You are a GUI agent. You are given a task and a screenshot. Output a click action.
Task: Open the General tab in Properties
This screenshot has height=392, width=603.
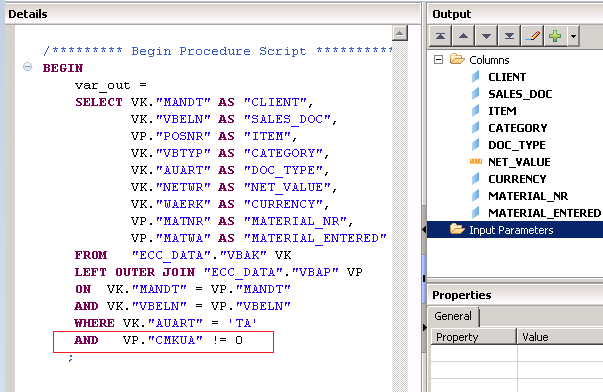tap(453, 316)
